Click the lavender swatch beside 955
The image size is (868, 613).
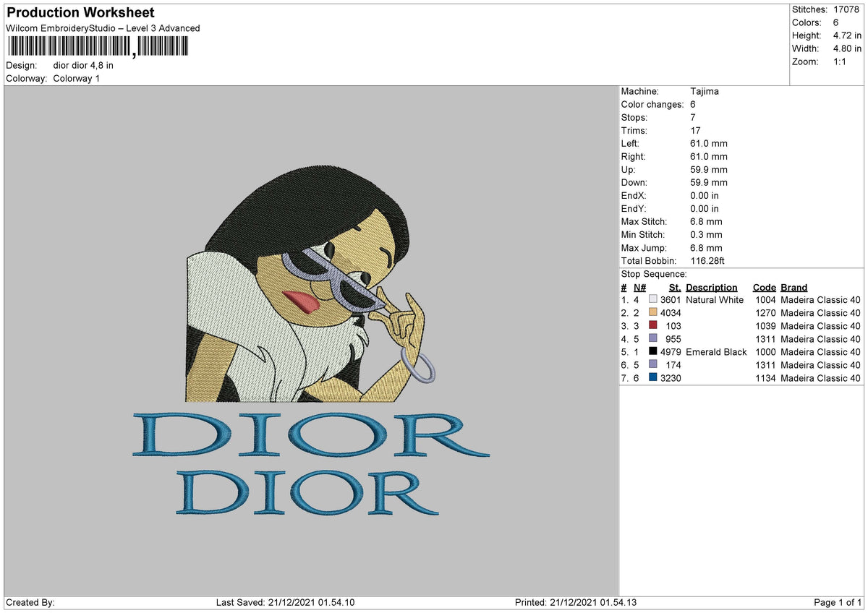pyautogui.click(x=653, y=339)
